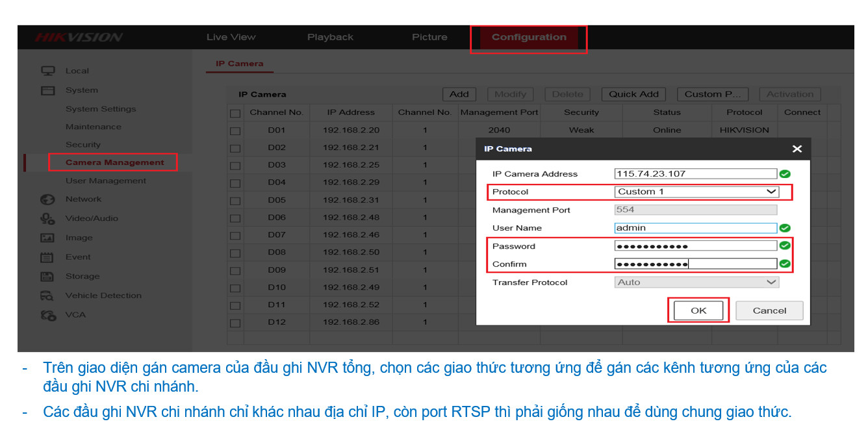Check the box for channel D01
This screenshot has width=868, height=428.
pos(235,131)
